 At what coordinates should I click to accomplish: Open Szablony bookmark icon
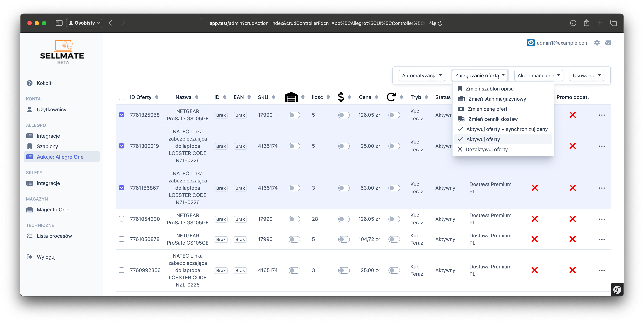pos(29,146)
